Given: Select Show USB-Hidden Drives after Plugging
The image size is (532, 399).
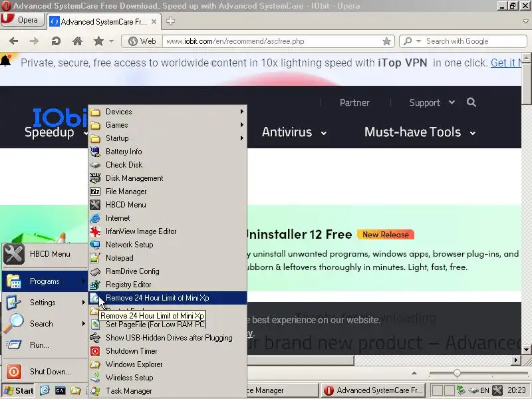Looking at the screenshot, I should (x=168, y=338).
